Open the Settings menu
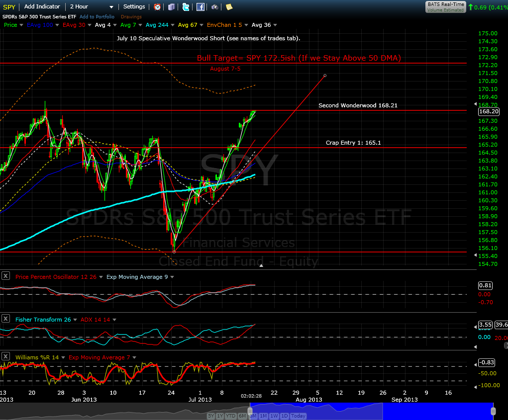The image size is (508, 420). (x=134, y=6)
